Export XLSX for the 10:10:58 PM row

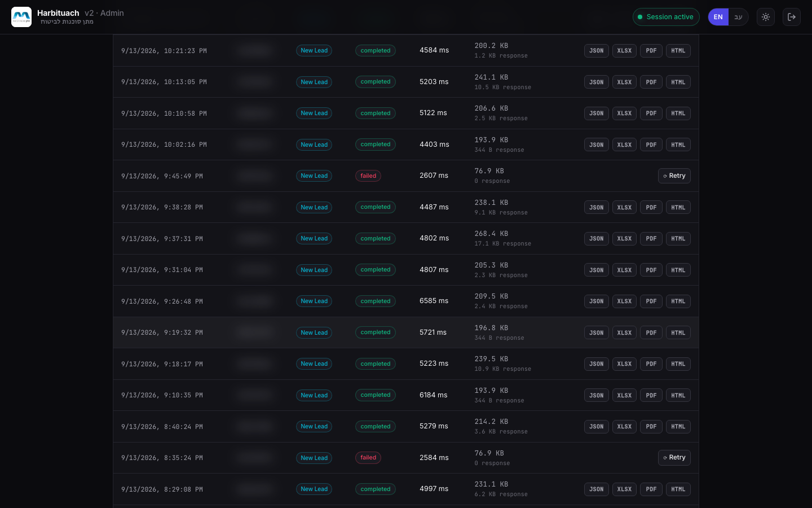624,113
